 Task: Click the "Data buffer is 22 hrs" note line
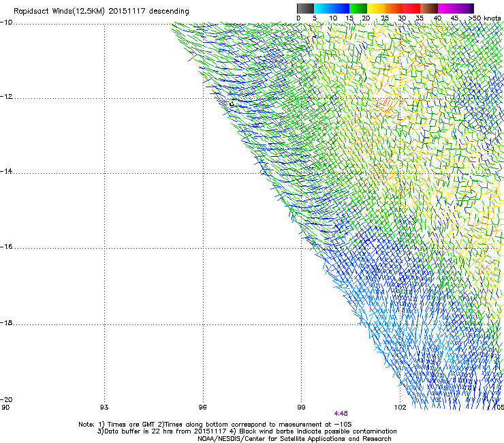(247, 431)
